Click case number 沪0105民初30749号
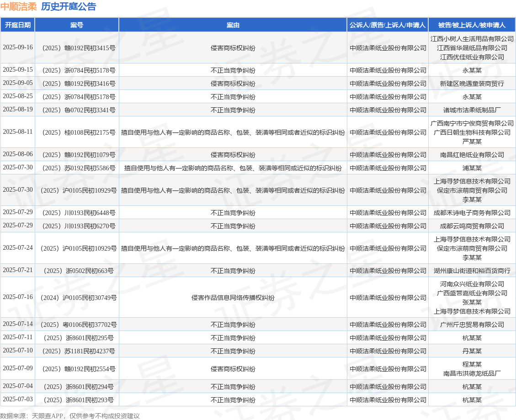The width and height of the screenshot is (516, 420). tap(79, 297)
